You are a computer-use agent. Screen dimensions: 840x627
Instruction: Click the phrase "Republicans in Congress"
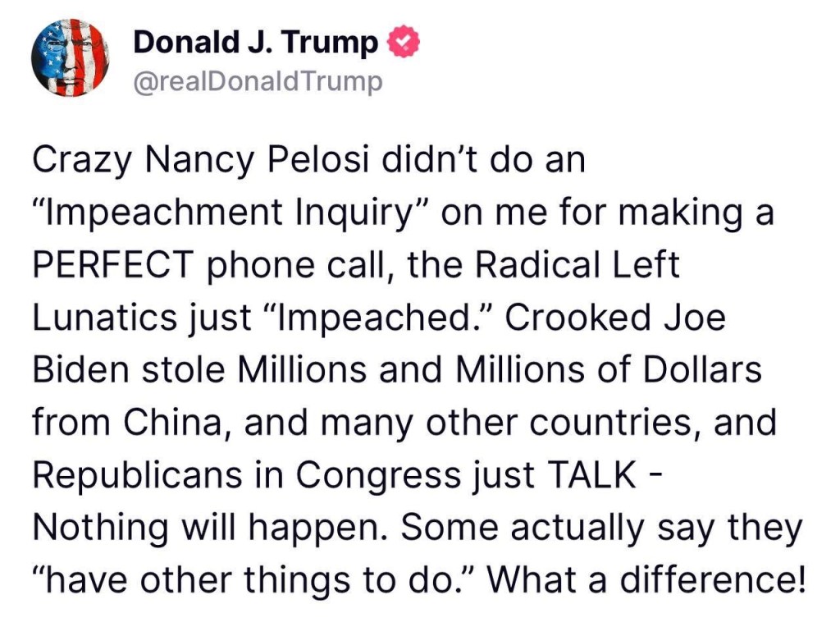coord(247,476)
